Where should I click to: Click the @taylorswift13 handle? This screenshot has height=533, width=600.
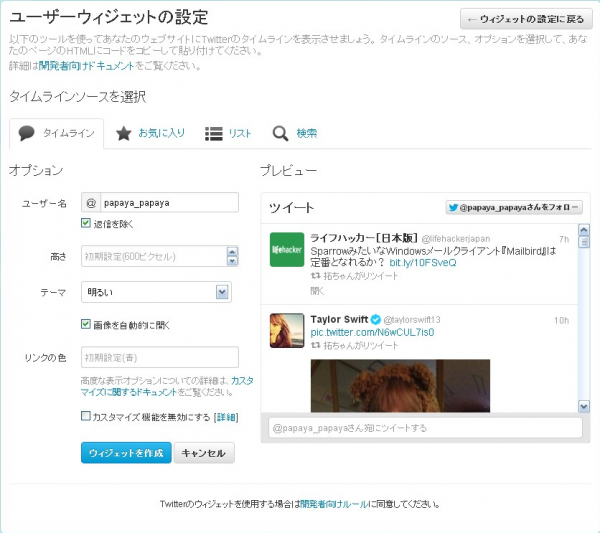(x=412, y=319)
